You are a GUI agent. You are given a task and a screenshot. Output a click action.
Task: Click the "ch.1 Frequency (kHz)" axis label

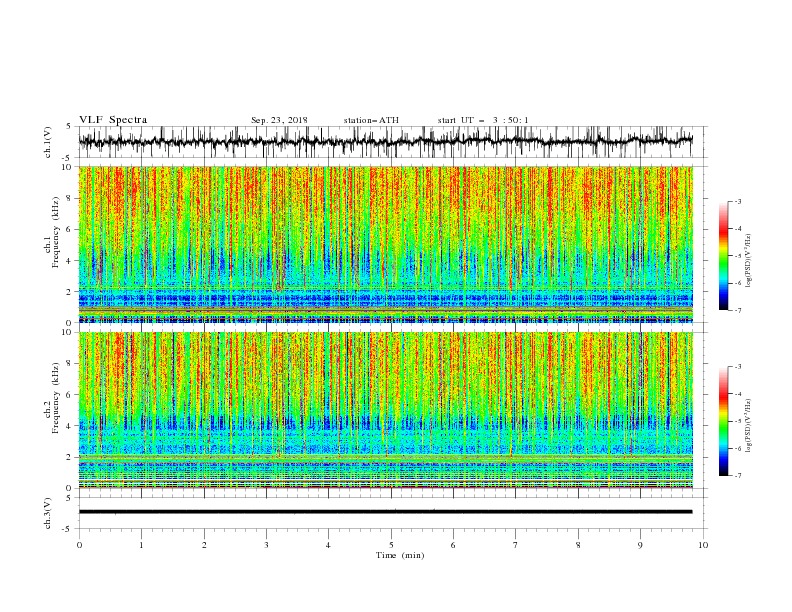(52, 232)
